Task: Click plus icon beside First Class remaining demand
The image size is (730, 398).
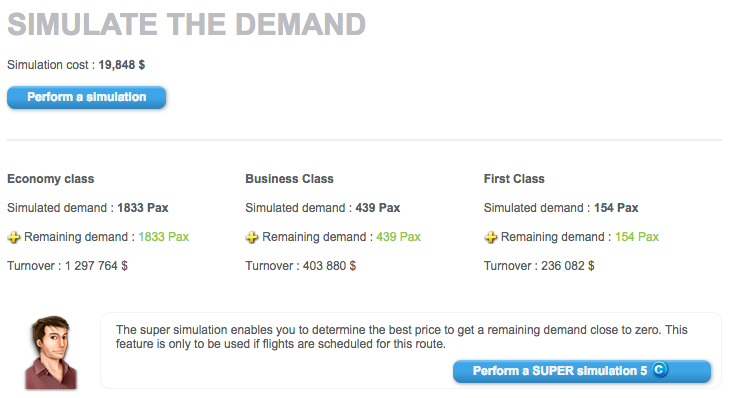Action: tap(491, 237)
